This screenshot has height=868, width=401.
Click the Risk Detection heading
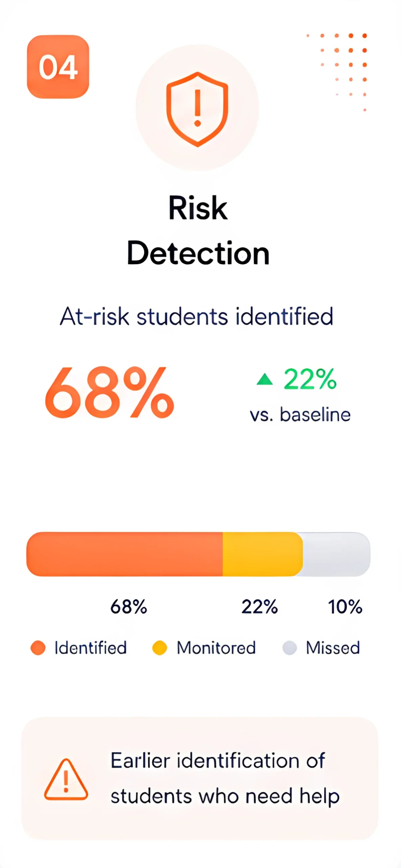click(x=198, y=230)
